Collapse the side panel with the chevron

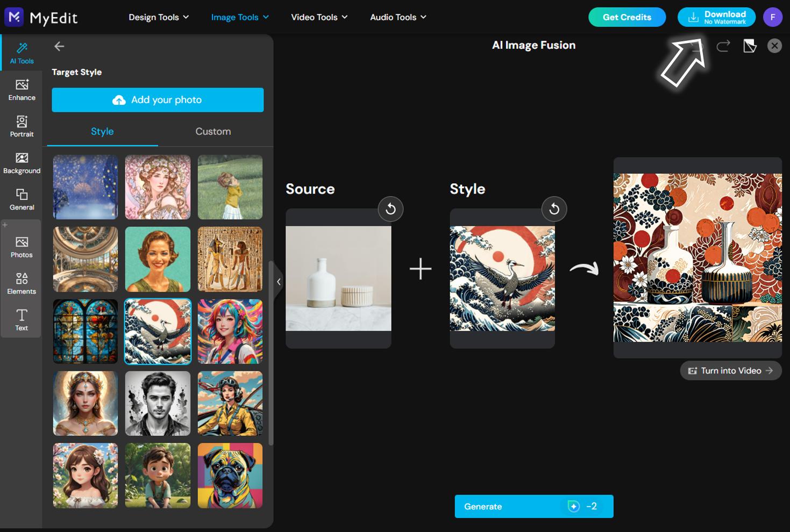pos(279,281)
